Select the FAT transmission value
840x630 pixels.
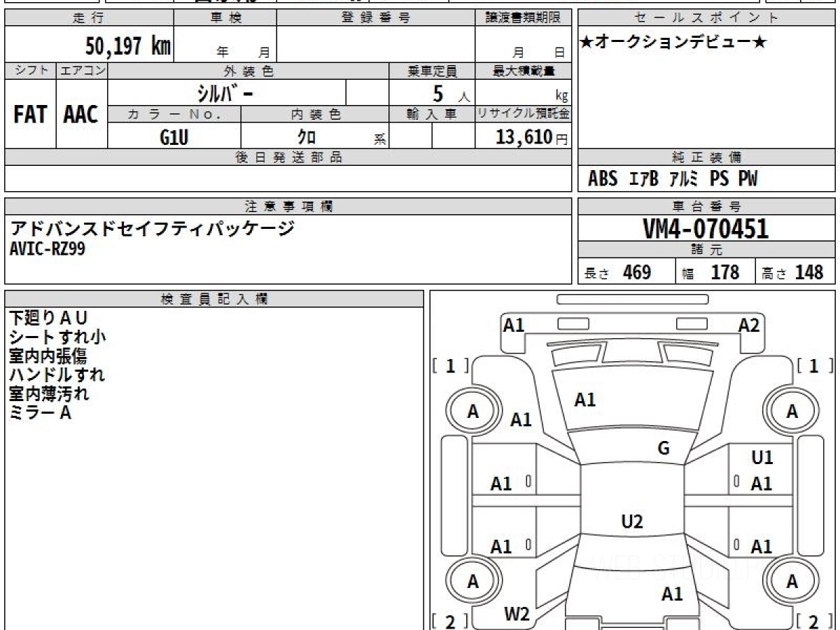[30, 114]
